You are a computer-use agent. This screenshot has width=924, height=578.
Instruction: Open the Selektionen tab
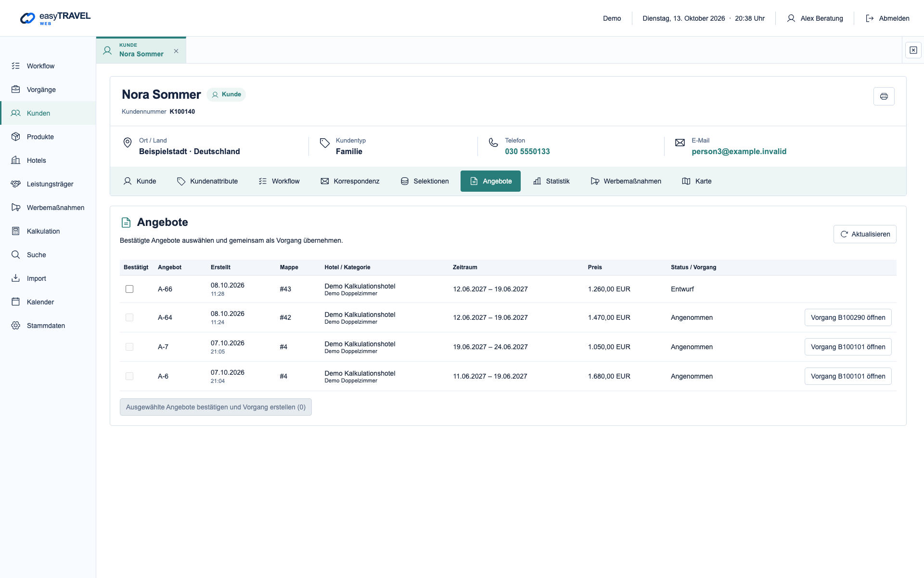424,181
